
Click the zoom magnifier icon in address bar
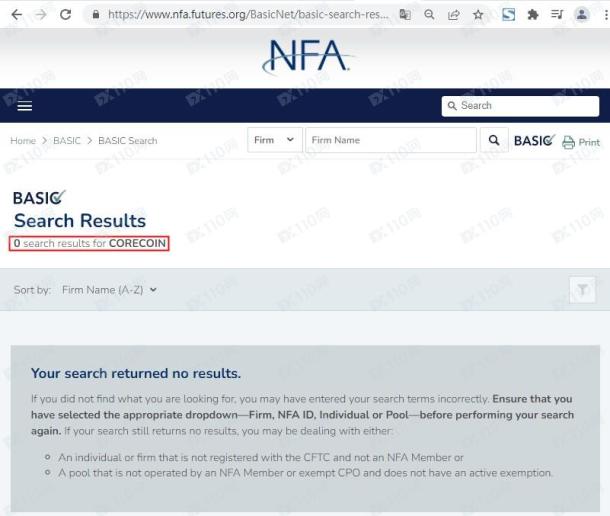point(429,15)
